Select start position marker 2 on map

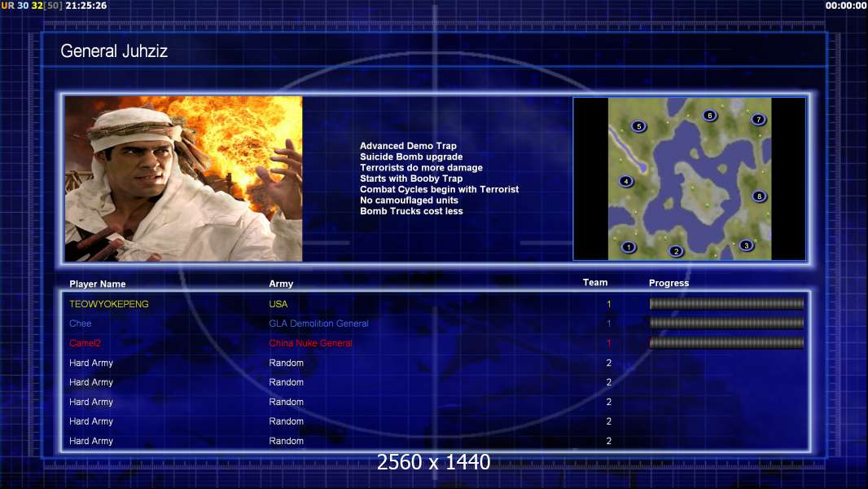pyautogui.click(x=676, y=251)
